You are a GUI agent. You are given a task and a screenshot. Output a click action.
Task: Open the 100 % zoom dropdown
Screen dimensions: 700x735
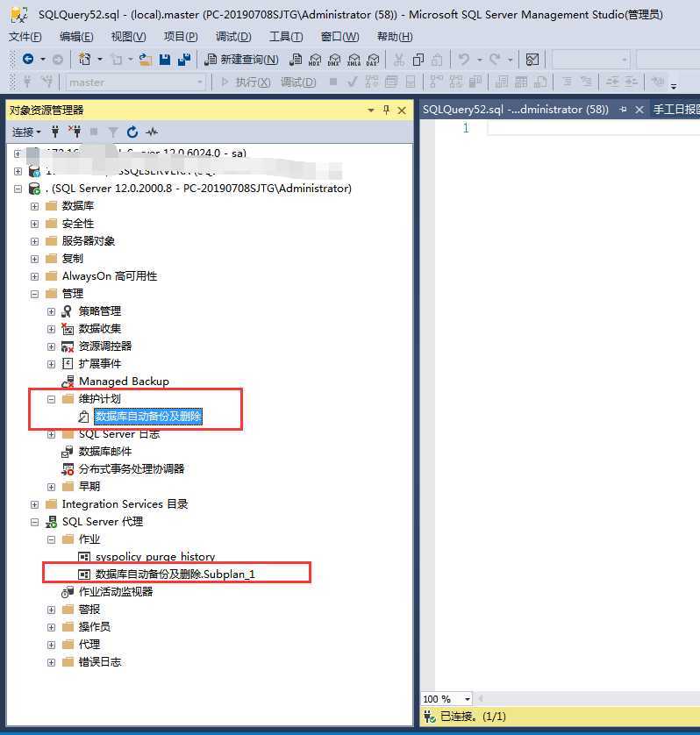coord(467,699)
